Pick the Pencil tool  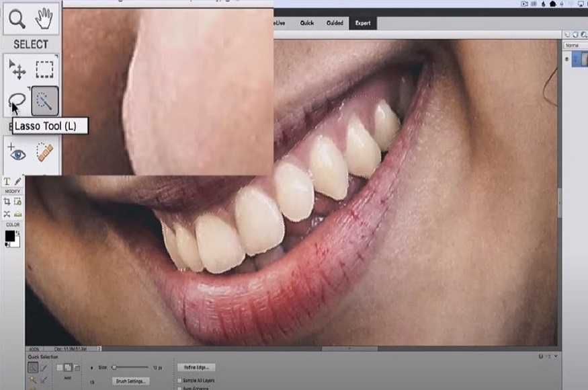17,182
